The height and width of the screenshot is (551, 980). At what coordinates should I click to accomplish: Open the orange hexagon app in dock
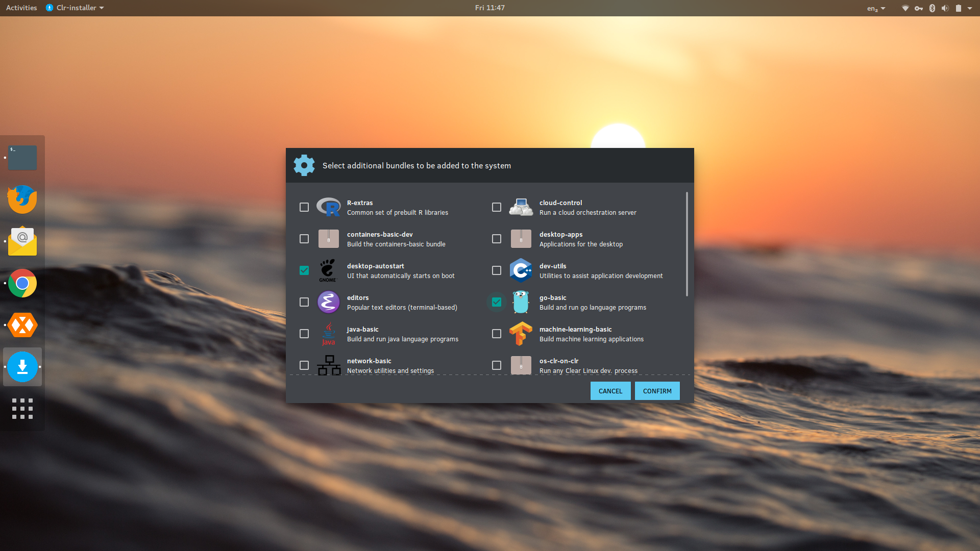(x=22, y=325)
